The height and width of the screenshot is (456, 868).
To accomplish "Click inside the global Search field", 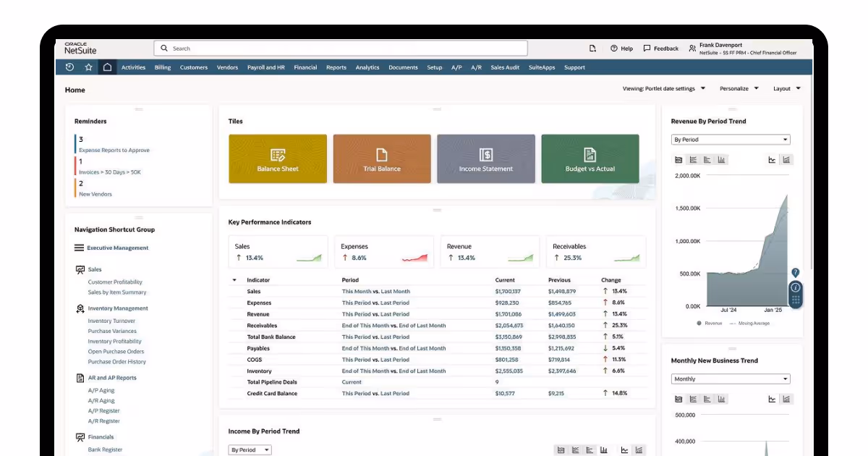I will pyautogui.click(x=340, y=48).
